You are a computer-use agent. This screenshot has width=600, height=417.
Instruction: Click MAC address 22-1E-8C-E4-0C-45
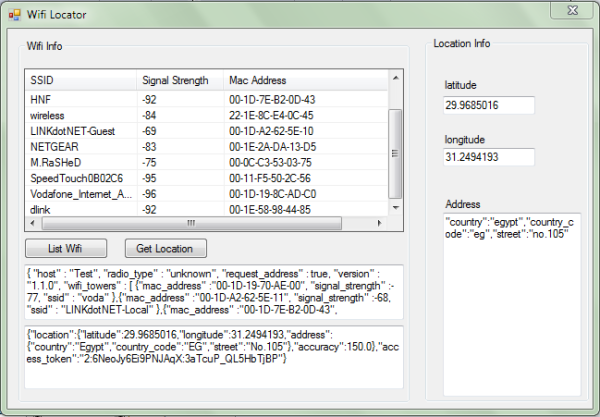271,116
